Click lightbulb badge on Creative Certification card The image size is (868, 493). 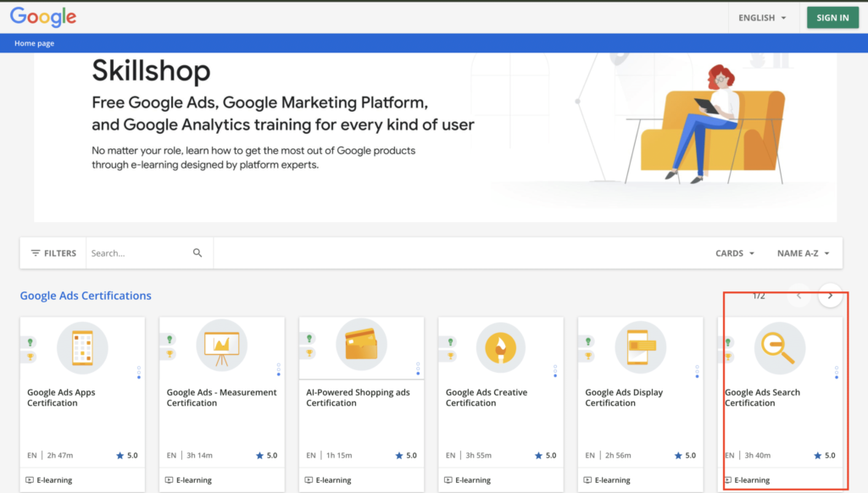coord(451,342)
